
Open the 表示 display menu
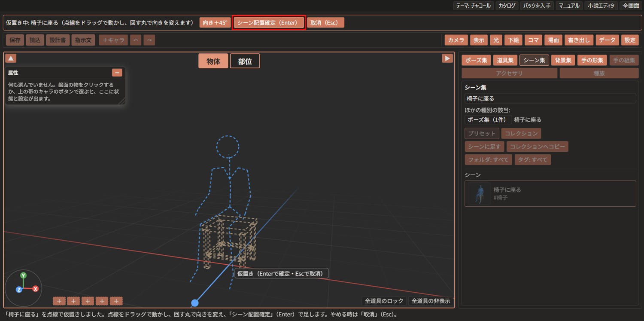pyautogui.click(x=479, y=40)
